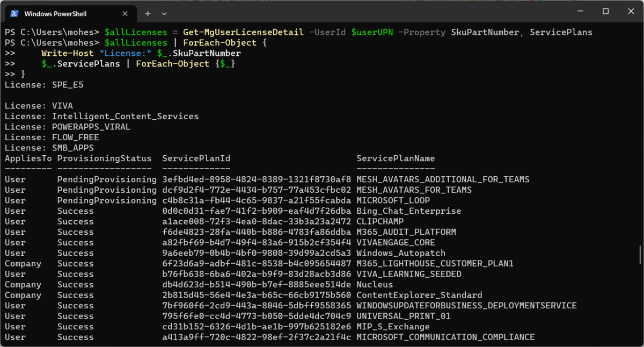Click the M365_AUDIT_PLATFORM plan name

[406, 232]
